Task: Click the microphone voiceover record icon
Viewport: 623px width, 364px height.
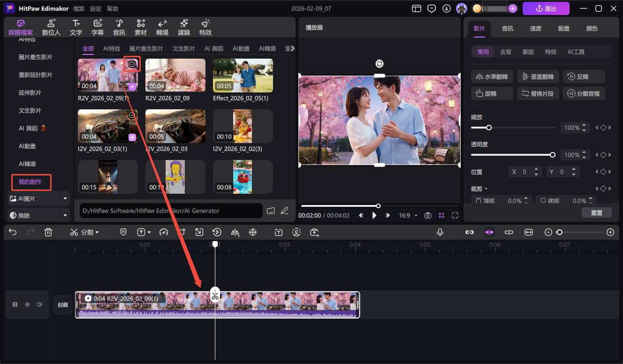Action: (440, 232)
